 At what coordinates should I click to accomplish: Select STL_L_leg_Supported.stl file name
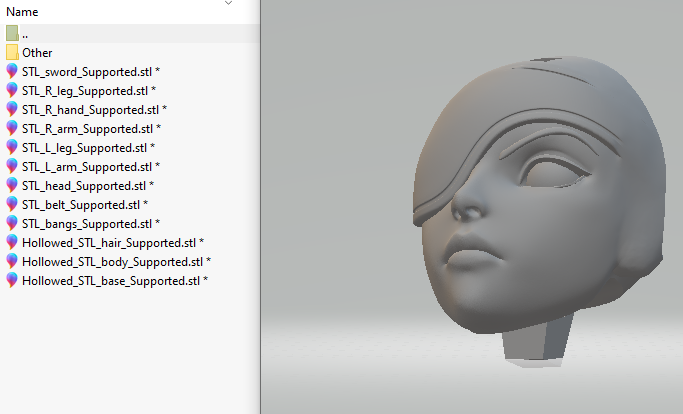point(88,147)
